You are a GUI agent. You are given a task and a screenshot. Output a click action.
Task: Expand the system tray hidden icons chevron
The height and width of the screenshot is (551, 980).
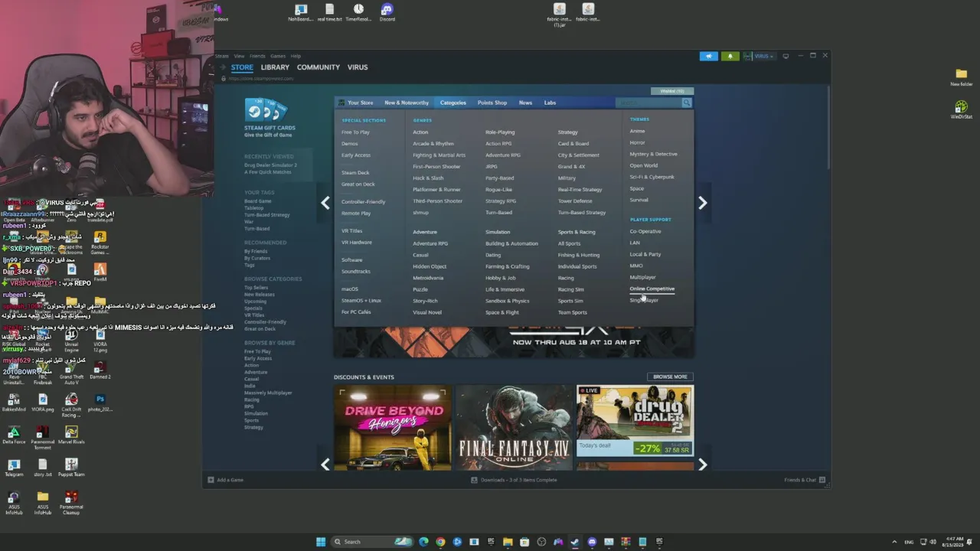point(894,542)
